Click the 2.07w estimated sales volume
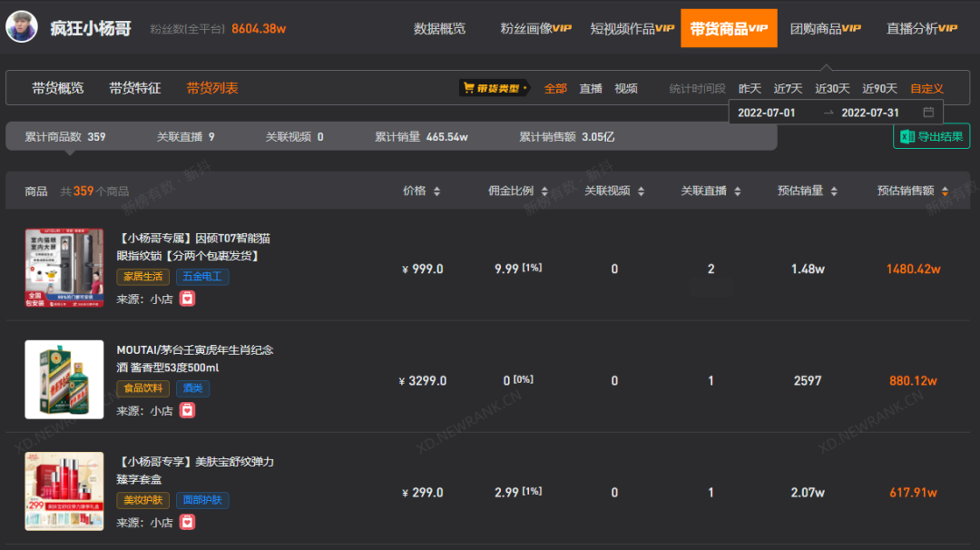The height and width of the screenshot is (550, 980). coord(808,493)
